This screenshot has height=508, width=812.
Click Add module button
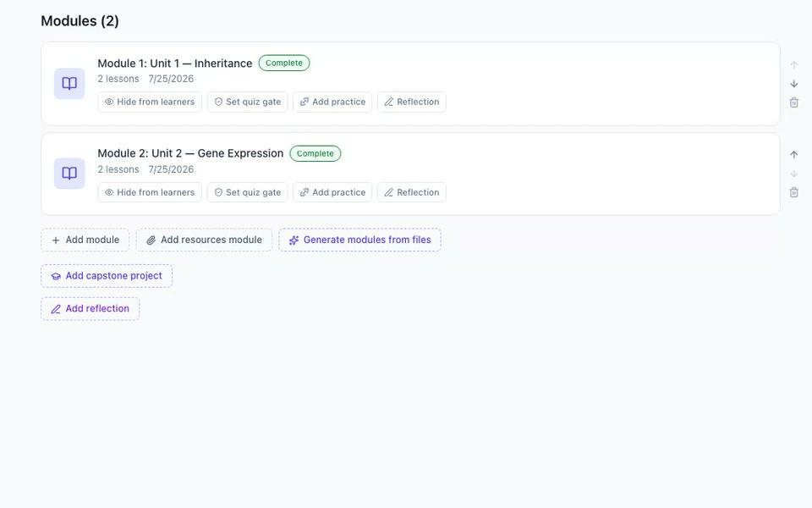(85, 240)
